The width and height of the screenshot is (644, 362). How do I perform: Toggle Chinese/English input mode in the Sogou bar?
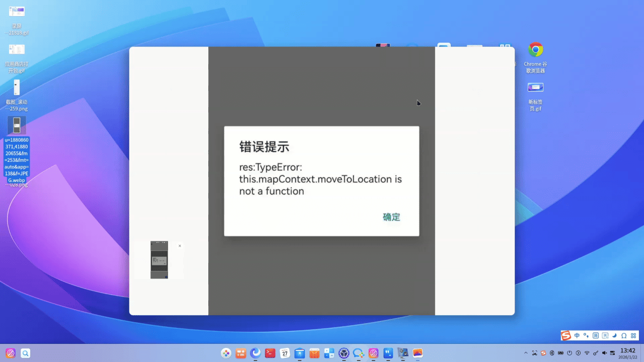pos(577,335)
